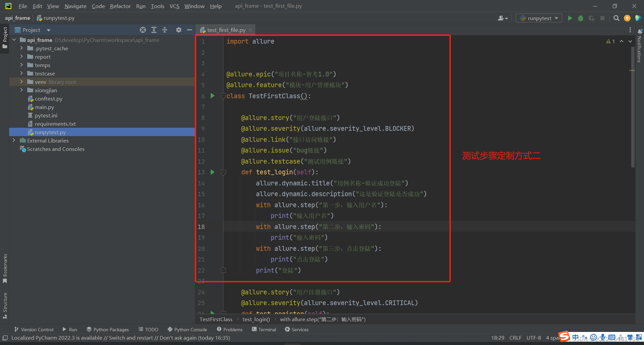Open JetBrains toolbox icon top right

coord(638,18)
